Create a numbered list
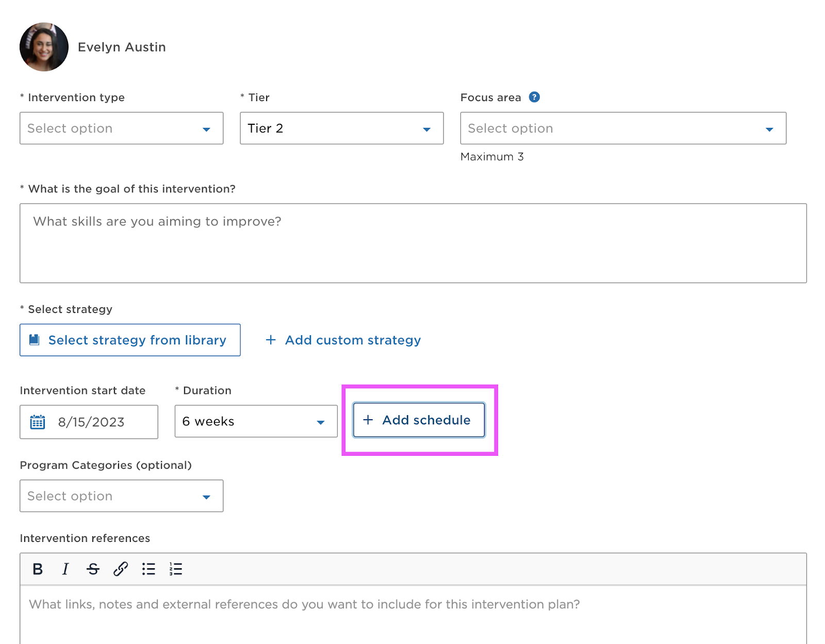Screen dimensions: 825x644 tap(176, 569)
